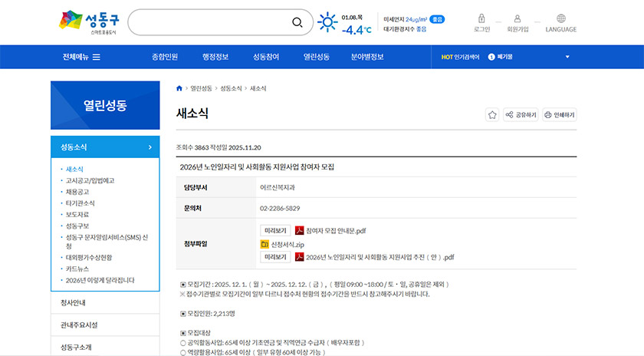Click the 성동소식 breadcrumb link
This screenshot has width=644, height=356.
pyautogui.click(x=231, y=88)
